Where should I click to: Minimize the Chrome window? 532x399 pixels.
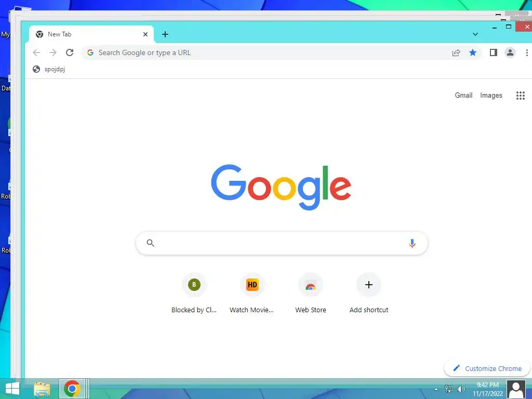495,27
